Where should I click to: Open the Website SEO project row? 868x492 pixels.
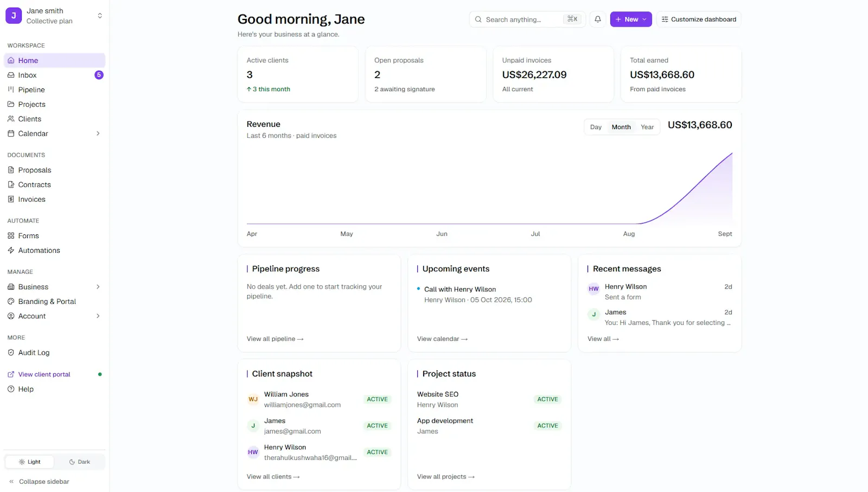(489, 399)
